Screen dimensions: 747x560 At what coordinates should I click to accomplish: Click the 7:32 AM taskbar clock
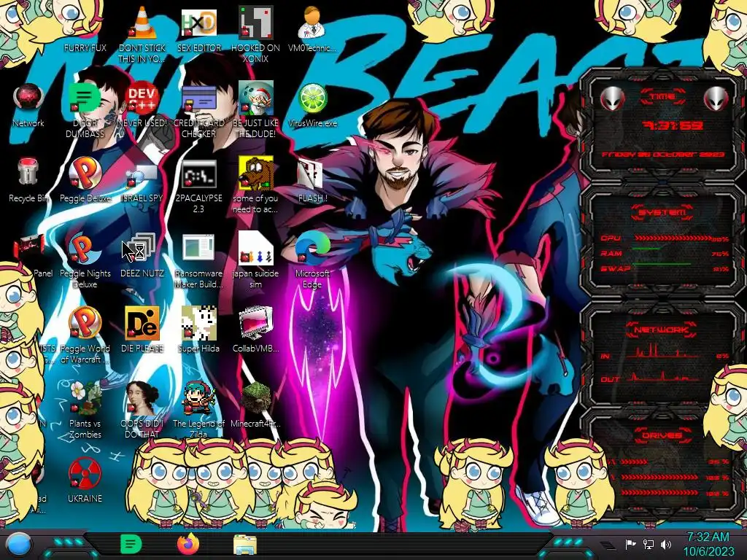coord(708,544)
